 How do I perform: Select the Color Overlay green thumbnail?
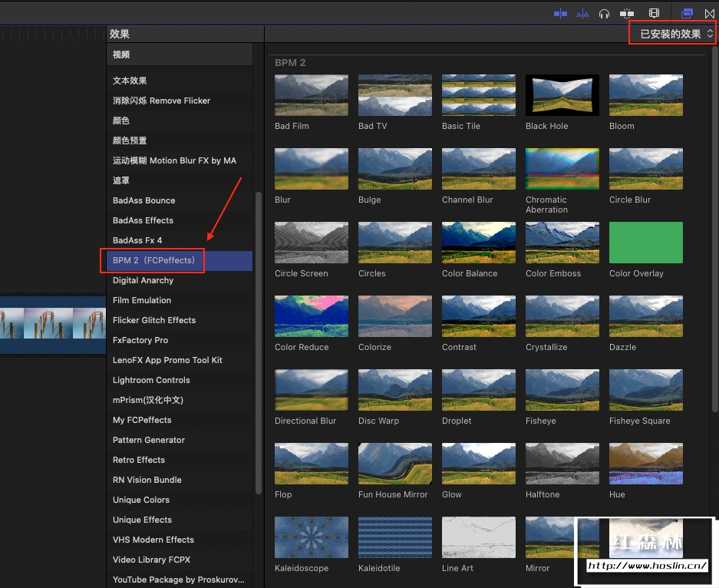coord(645,243)
